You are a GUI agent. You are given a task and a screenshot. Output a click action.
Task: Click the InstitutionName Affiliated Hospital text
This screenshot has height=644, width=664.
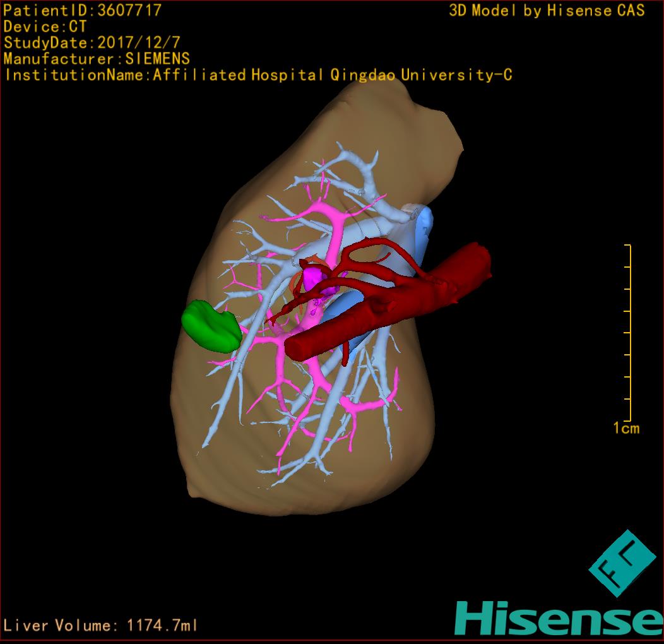click(x=258, y=75)
